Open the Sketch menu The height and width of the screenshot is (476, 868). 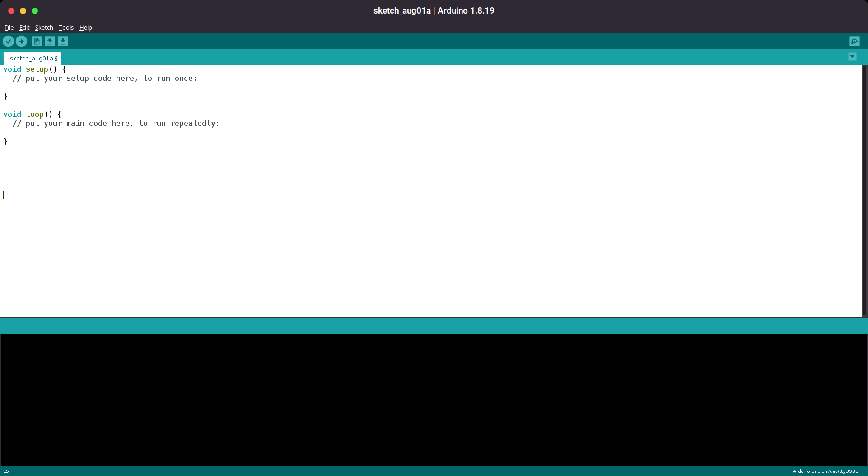(x=44, y=28)
